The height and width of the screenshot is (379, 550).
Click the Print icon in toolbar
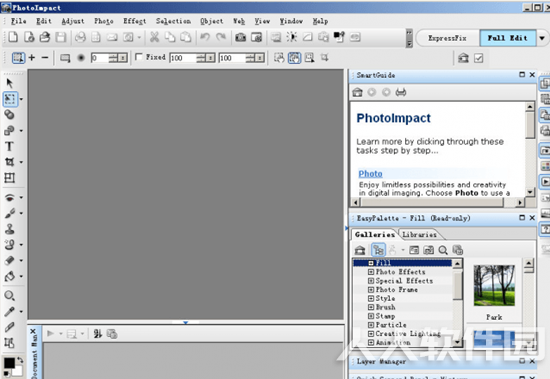80,37
